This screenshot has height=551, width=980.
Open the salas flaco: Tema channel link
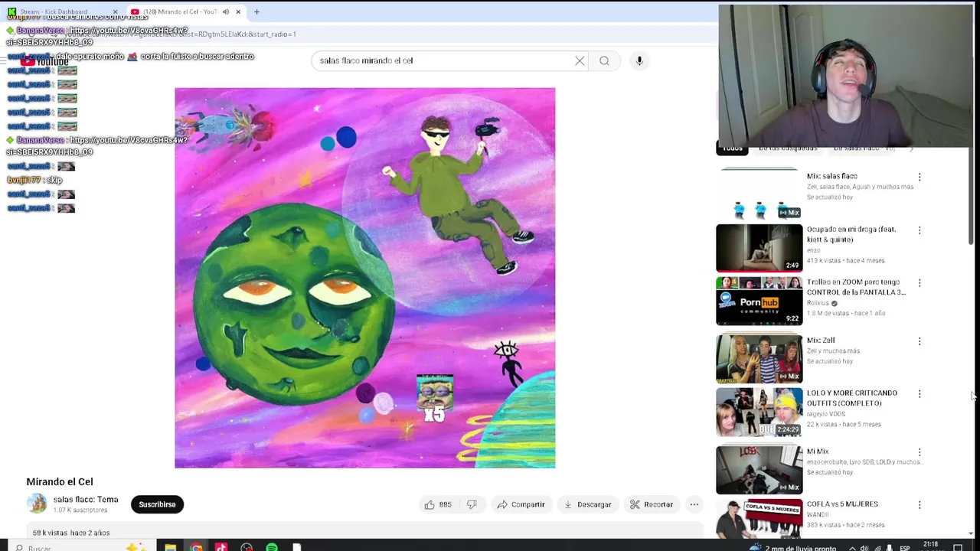pos(86,500)
